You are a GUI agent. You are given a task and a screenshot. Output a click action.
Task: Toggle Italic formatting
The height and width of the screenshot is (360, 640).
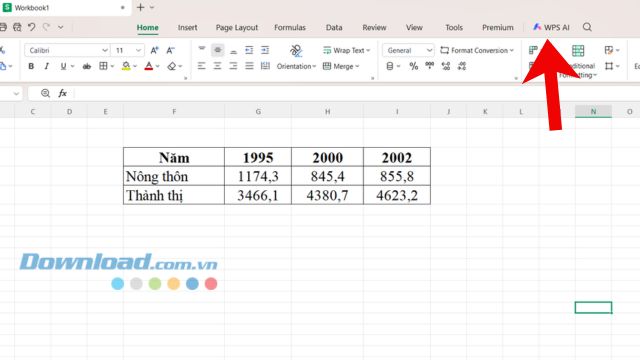(47, 66)
